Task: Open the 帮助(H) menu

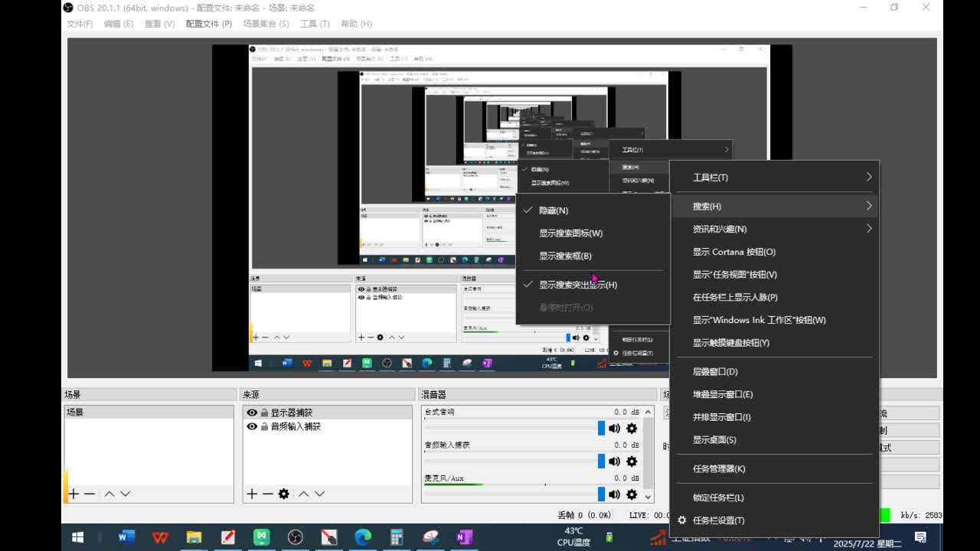Action: click(x=355, y=24)
